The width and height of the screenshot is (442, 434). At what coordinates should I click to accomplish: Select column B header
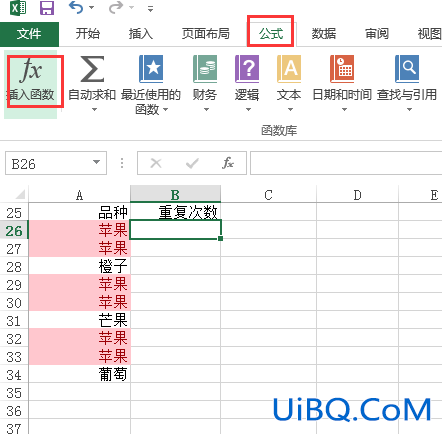[175, 195]
